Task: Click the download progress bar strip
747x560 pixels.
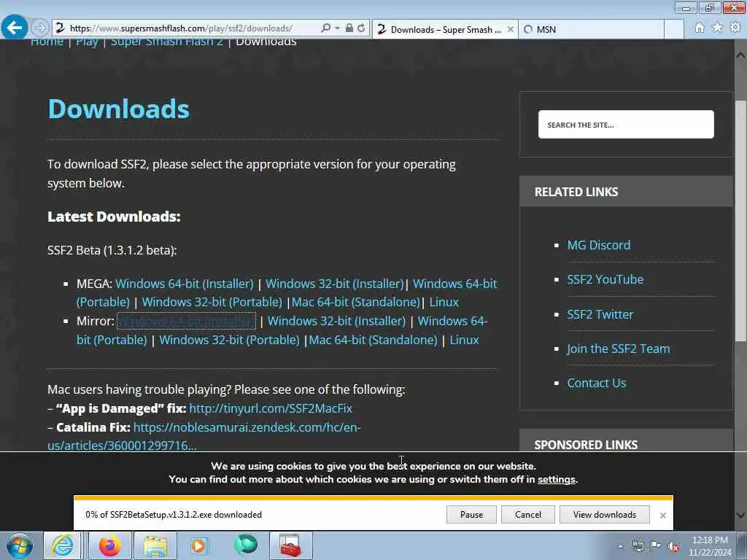Action: 373,498
